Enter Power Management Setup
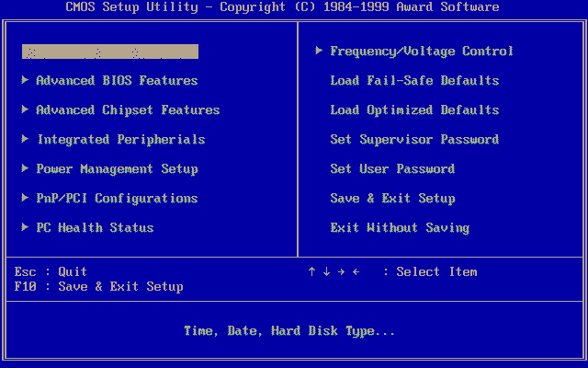The image size is (588, 368). (x=117, y=169)
